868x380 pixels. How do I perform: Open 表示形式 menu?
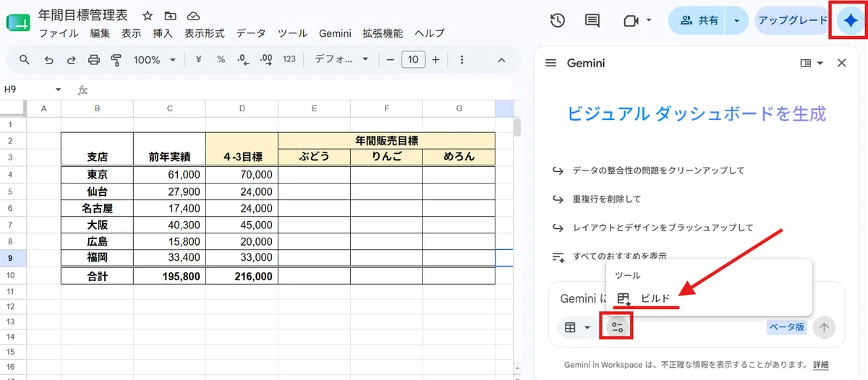pos(205,33)
